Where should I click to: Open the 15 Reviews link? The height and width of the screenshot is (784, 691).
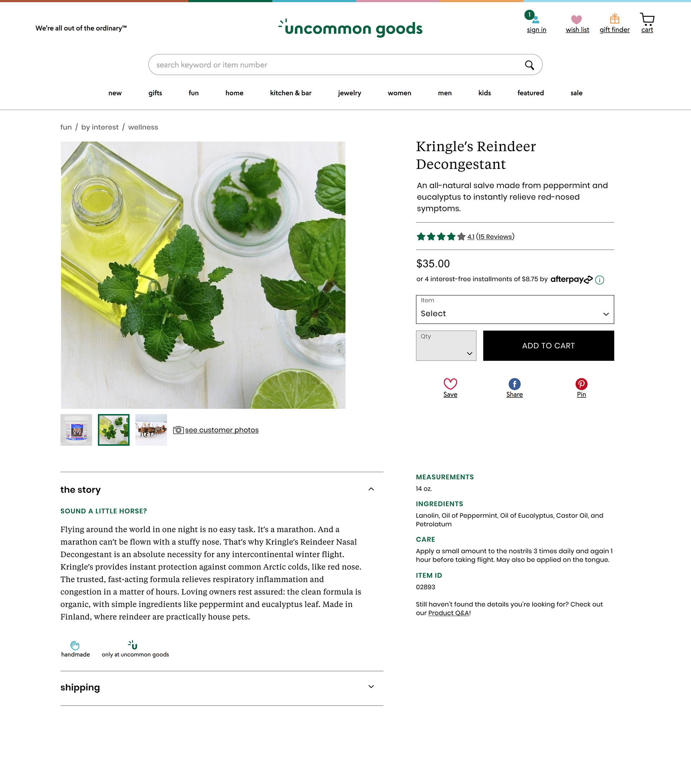tap(495, 237)
